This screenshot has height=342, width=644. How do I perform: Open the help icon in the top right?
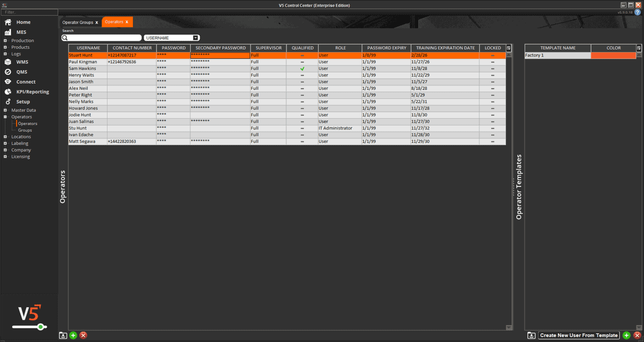point(638,12)
